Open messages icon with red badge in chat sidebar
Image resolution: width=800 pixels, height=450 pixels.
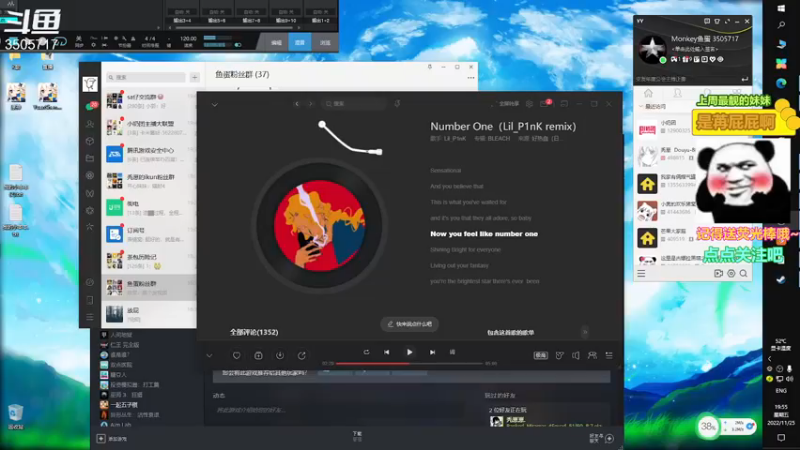coord(91,106)
